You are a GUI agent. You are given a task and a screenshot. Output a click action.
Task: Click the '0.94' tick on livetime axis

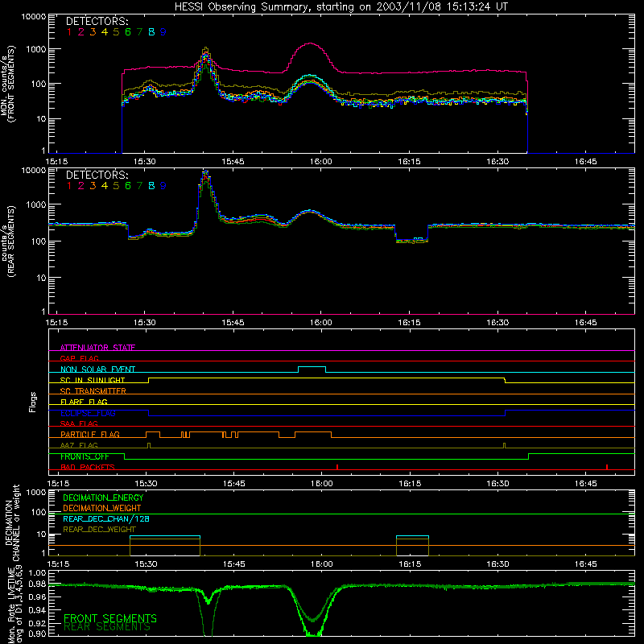[x=37, y=609]
